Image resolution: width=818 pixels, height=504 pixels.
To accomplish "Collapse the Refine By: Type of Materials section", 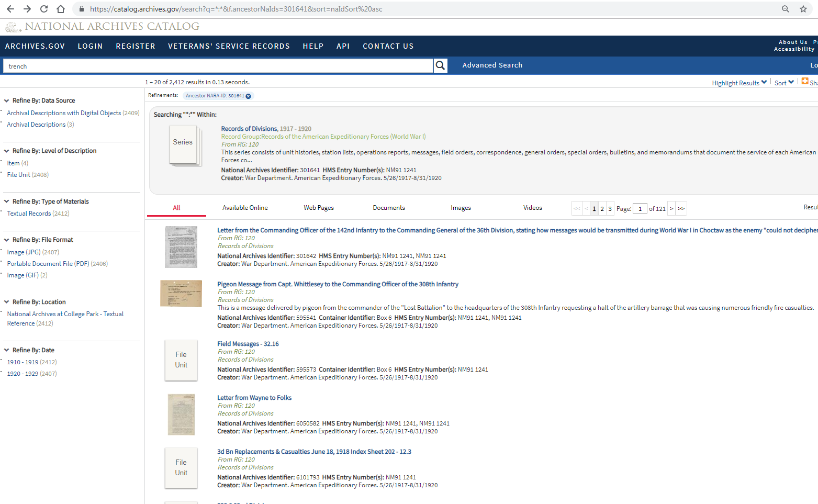I will pos(7,201).
